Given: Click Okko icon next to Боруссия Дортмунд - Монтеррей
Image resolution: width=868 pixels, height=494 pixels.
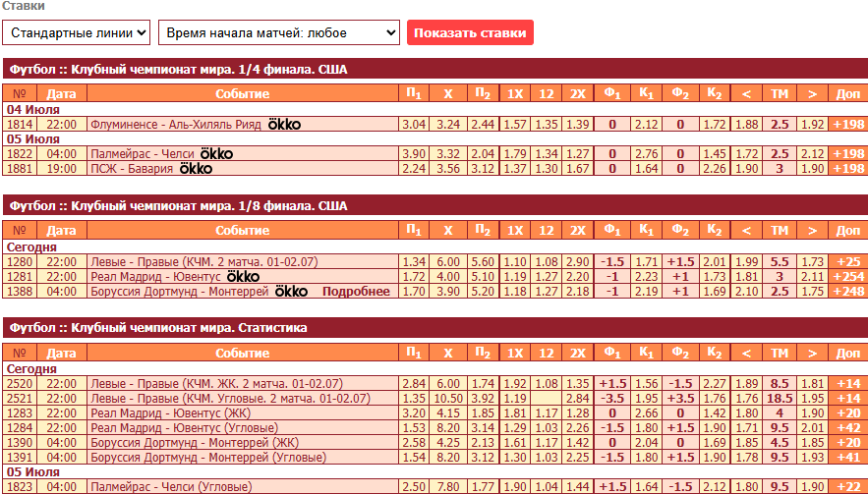Looking at the screenshot, I should point(291,291).
